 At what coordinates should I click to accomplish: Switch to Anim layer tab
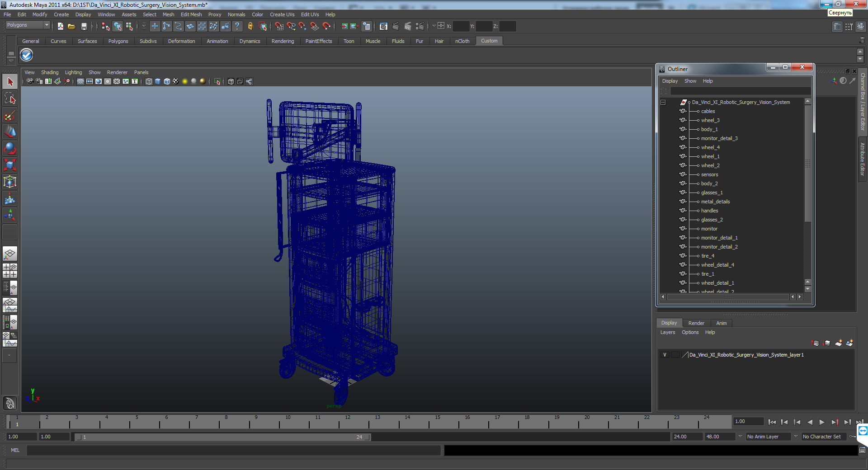[x=721, y=323]
